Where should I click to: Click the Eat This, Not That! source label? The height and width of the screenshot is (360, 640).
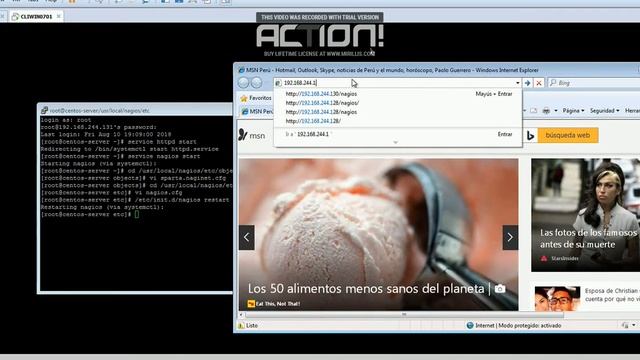click(x=274, y=304)
